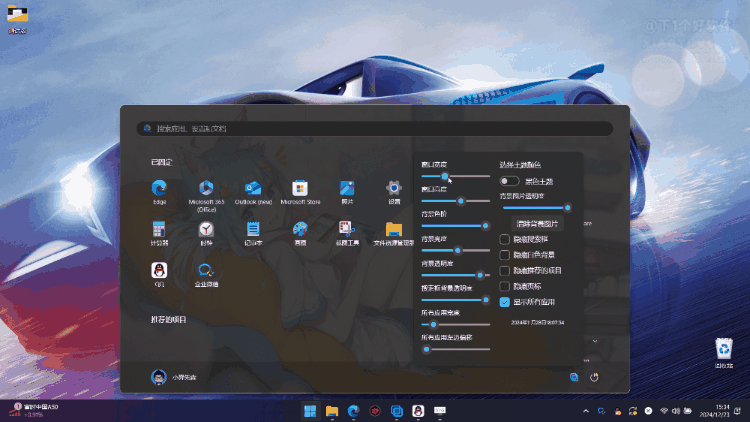Click the Start menu search box
The image size is (750, 422).
tap(374, 129)
